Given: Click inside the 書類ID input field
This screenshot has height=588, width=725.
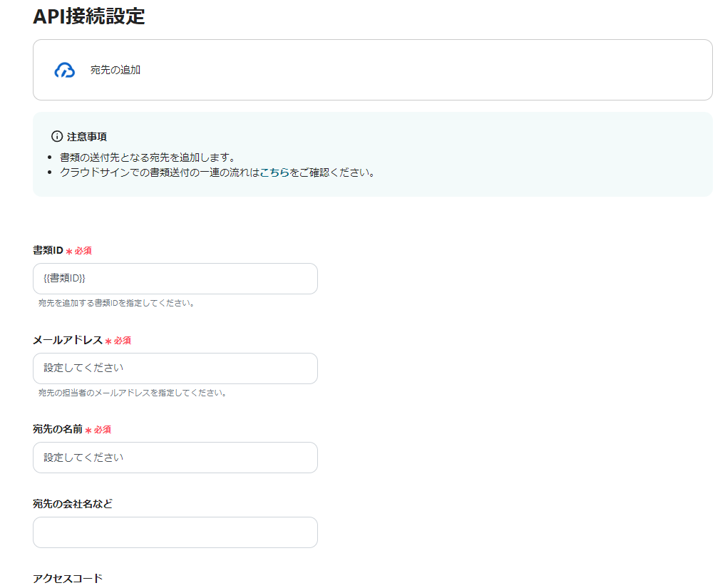Looking at the screenshot, I should point(175,279).
